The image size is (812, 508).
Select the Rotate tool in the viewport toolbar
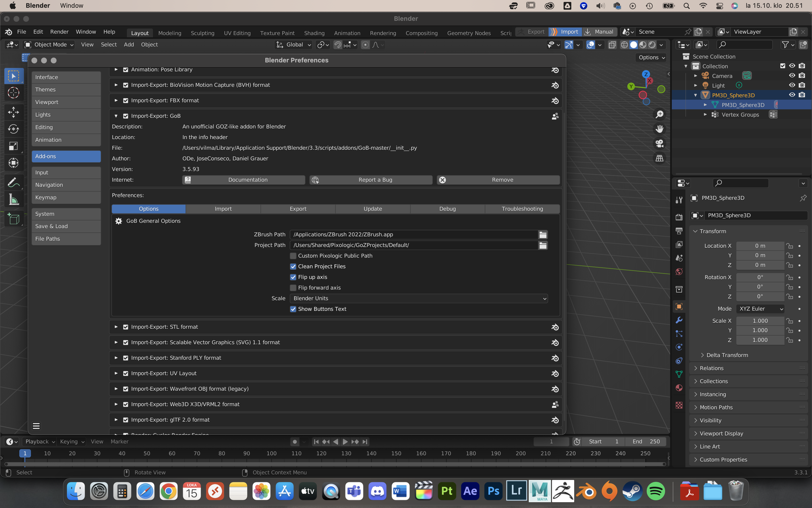click(x=14, y=129)
